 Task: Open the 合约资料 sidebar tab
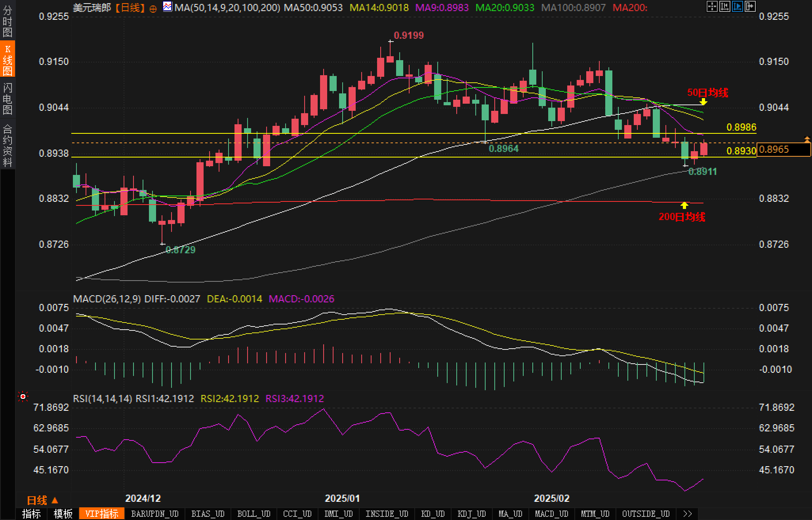8,145
